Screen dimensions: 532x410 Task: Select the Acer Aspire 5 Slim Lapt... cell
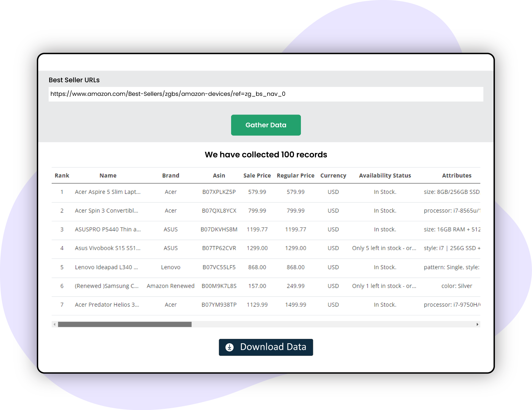click(x=108, y=192)
